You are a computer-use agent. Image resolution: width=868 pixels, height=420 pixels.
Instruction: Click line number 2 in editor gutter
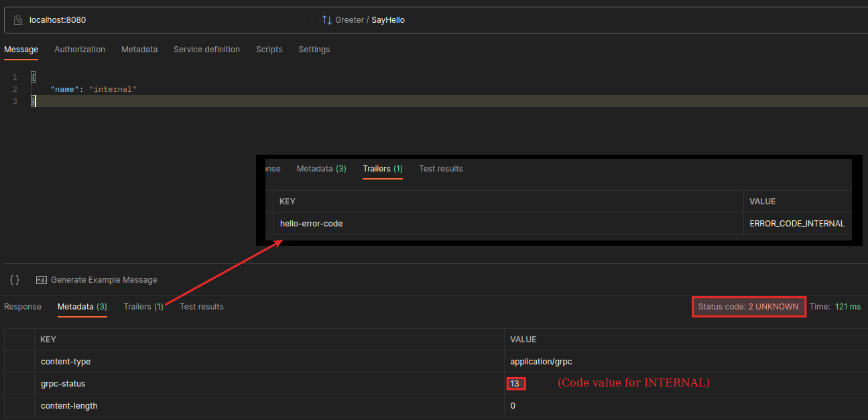pos(15,89)
